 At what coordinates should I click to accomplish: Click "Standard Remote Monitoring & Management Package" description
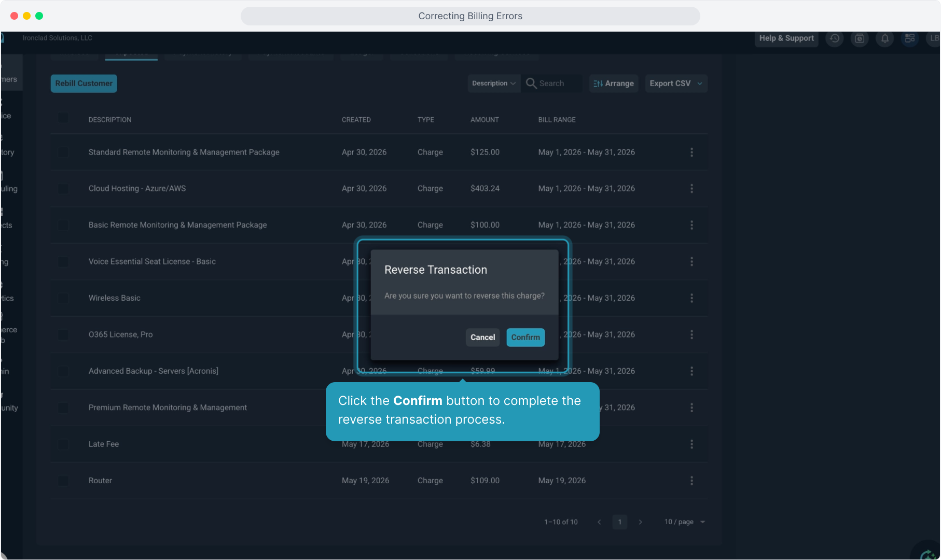(184, 152)
